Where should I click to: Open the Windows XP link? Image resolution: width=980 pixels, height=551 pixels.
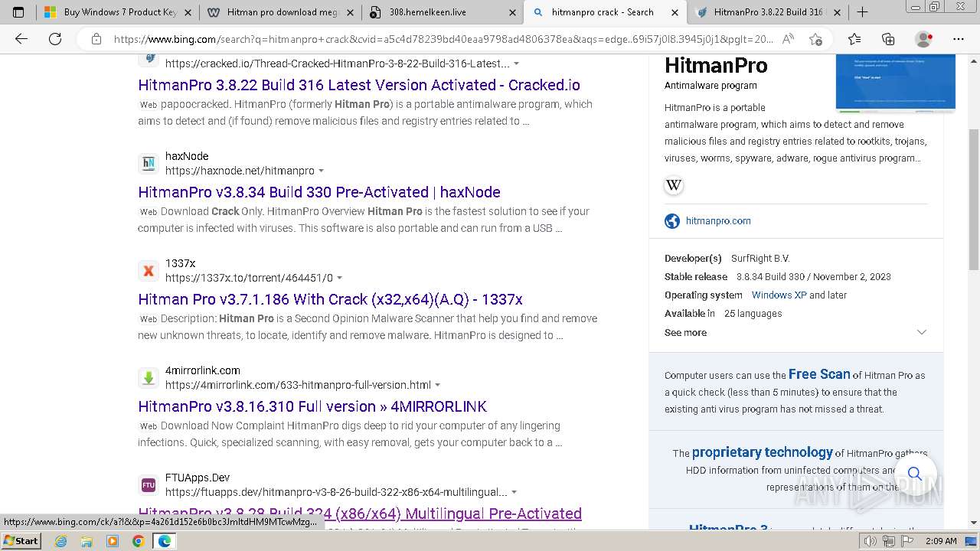pos(779,295)
